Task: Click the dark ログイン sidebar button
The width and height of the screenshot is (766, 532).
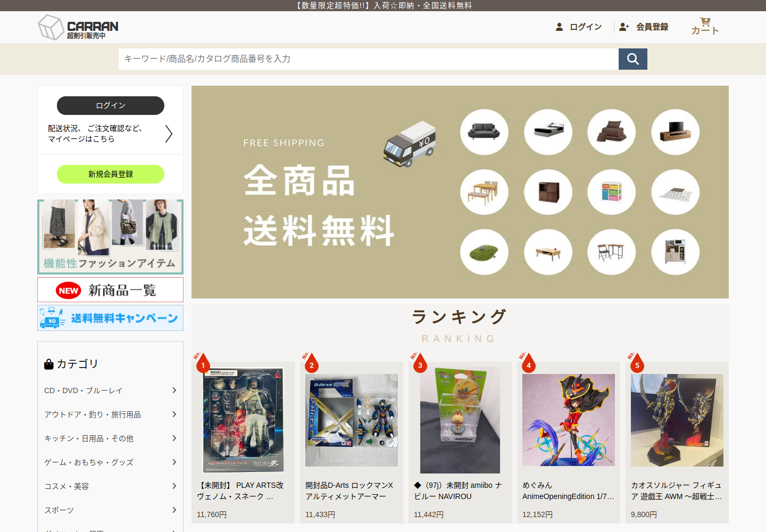Action: click(x=111, y=105)
